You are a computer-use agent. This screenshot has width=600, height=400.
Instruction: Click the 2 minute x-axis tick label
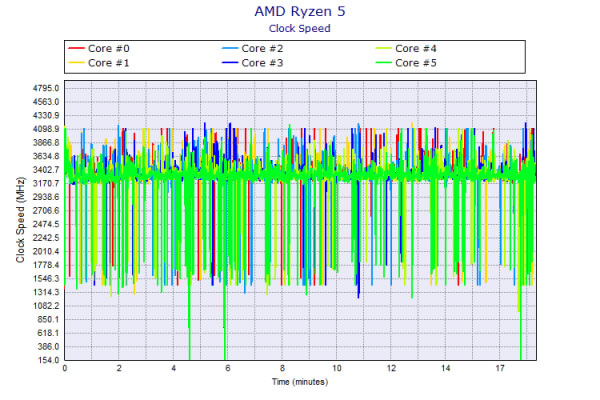[119, 368]
